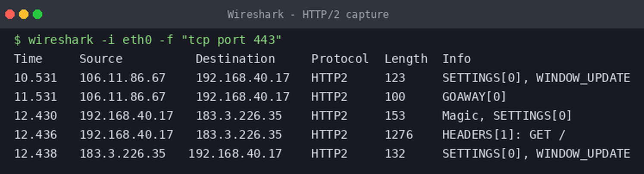Viewport: 644px width, 174px height.
Task: Click the length value 1276
Action: 399,135
